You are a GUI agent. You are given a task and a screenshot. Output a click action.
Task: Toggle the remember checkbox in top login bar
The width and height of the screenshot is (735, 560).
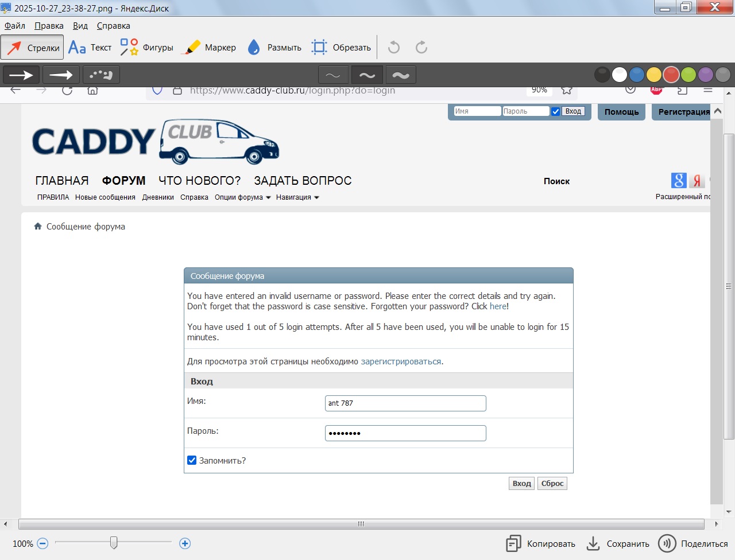coord(555,111)
